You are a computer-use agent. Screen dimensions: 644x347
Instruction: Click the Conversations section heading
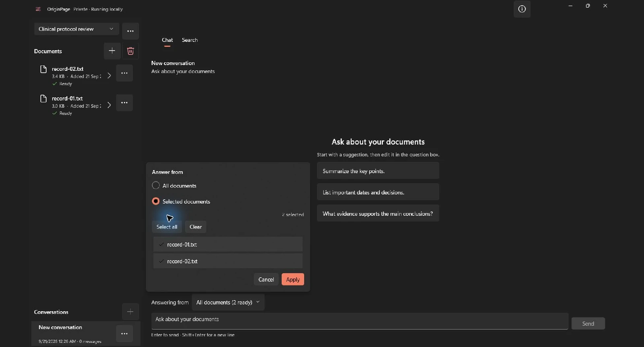point(51,312)
